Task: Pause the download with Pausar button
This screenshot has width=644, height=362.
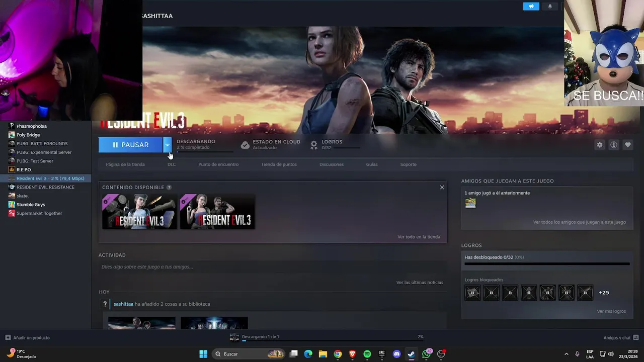Action: coord(130,145)
